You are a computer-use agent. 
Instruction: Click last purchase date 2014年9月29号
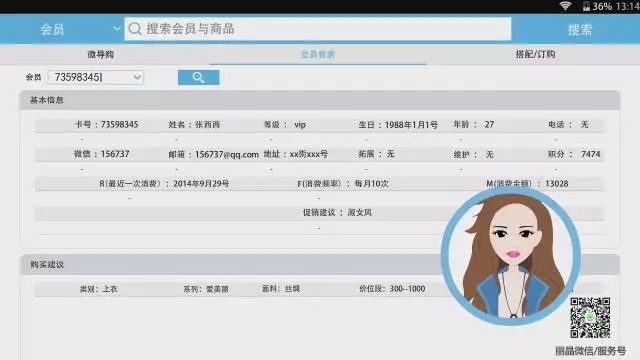[x=201, y=184]
